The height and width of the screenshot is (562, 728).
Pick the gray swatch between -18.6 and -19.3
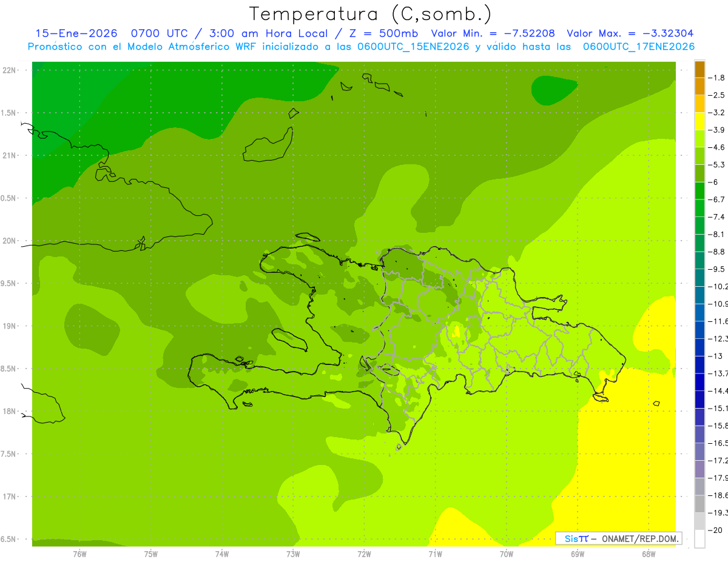(x=699, y=504)
